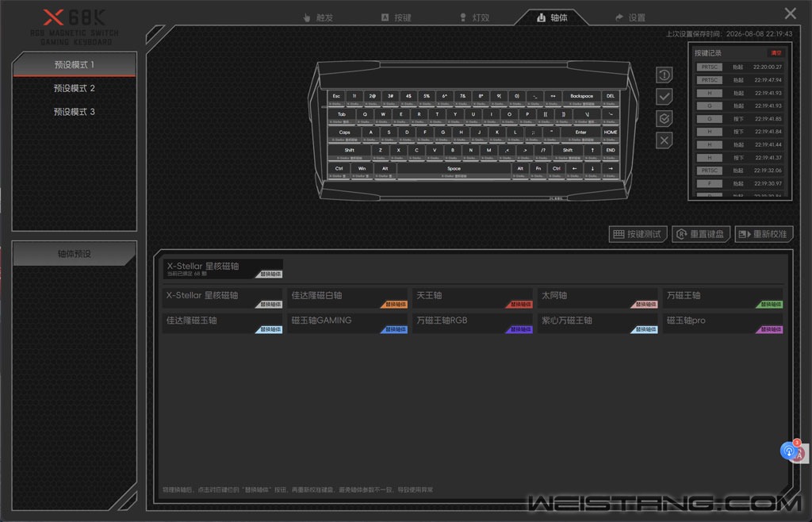The height and width of the screenshot is (522, 812).
Task: Close the X68K keyboard software window
Action: (791, 13)
